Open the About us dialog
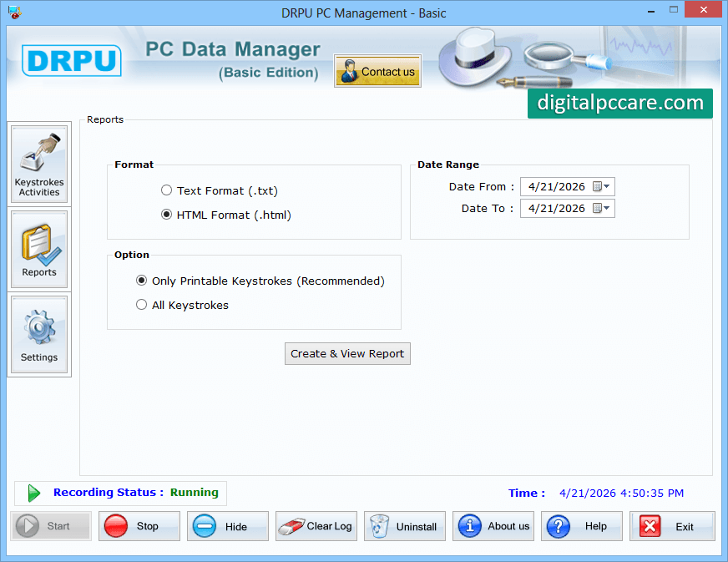The height and width of the screenshot is (562, 728). point(493,526)
